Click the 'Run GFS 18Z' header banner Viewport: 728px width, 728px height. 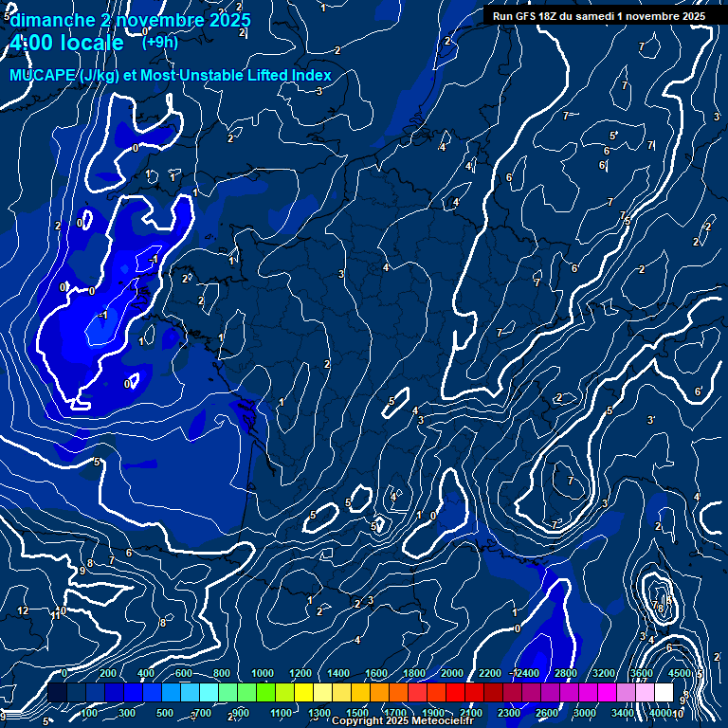(x=598, y=16)
